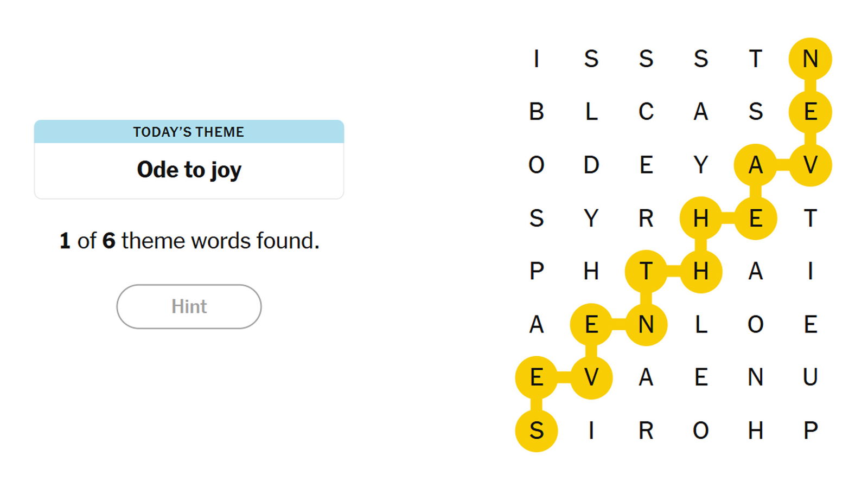Select the highlighted yellow letter A
The height and width of the screenshot is (488, 868).
point(755,165)
